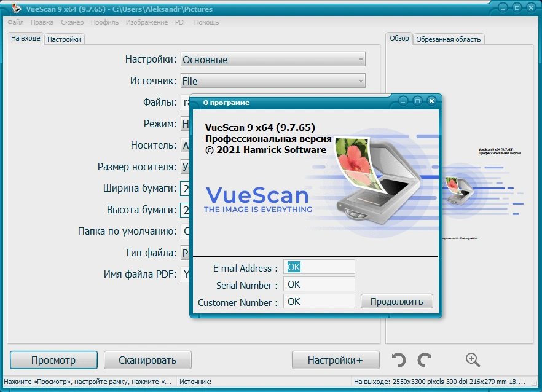
Task: Close the About dialog with X
Action: (431, 101)
